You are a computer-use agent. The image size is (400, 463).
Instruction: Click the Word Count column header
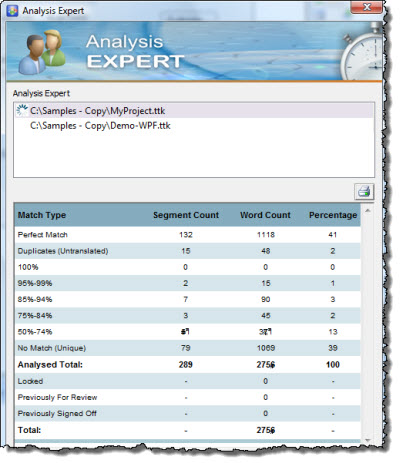[x=265, y=215]
